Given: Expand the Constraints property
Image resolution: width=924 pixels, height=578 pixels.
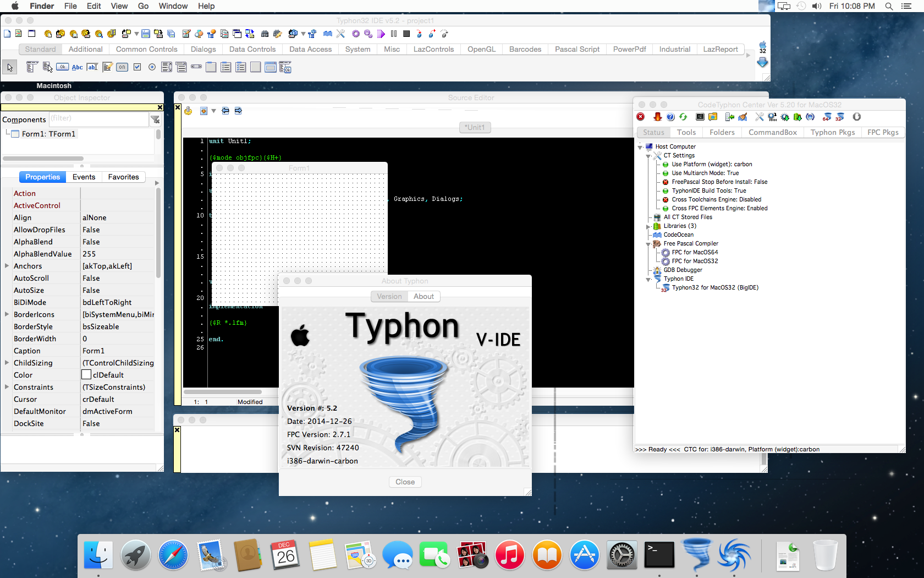Looking at the screenshot, I should pyautogui.click(x=7, y=387).
